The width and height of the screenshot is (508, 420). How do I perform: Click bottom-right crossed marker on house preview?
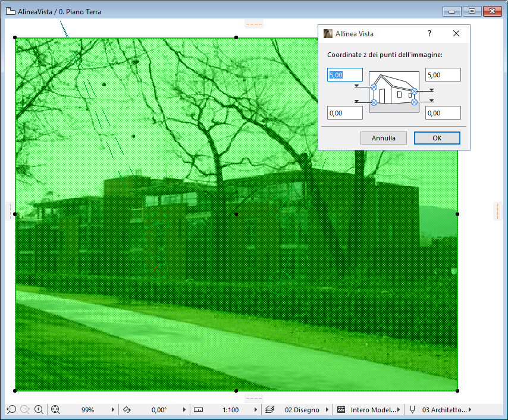click(414, 102)
